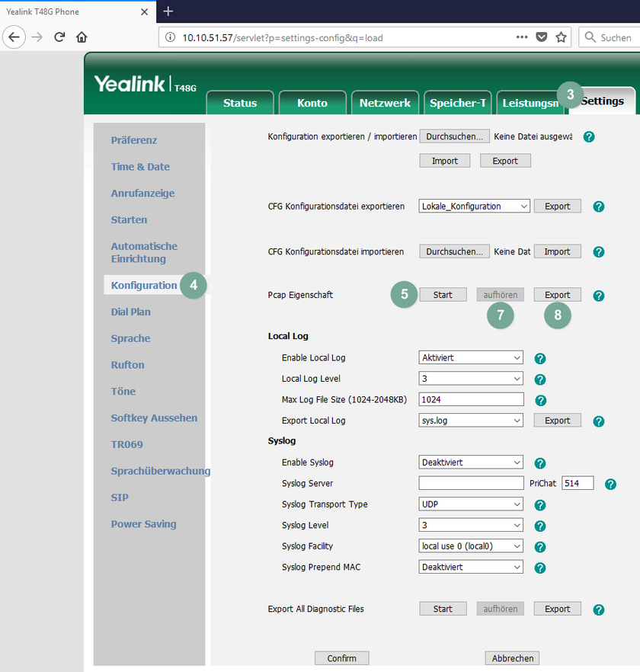The width and height of the screenshot is (640, 672).
Task: Click the help icon next to Pcap Eigenschaft
Action: [598, 296]
